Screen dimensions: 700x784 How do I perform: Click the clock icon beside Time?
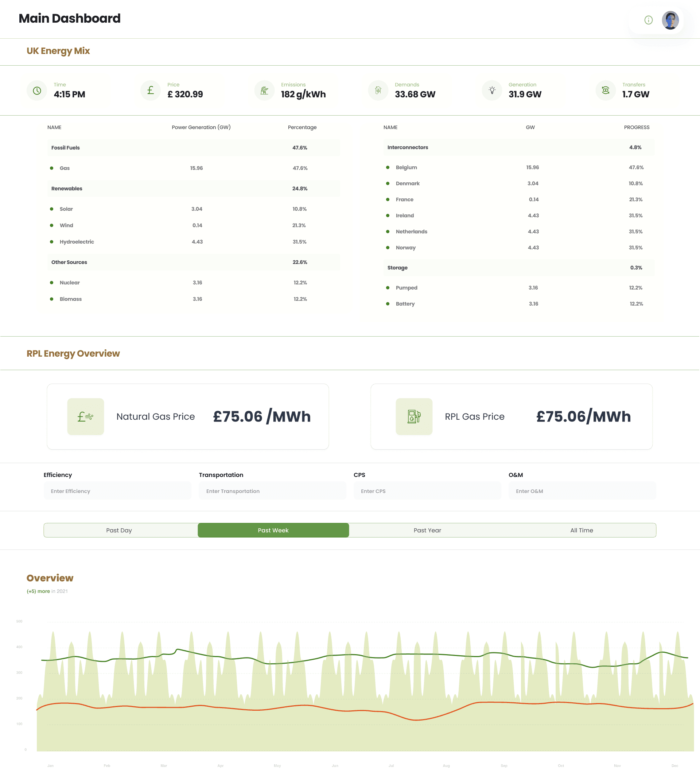point(37,90)
